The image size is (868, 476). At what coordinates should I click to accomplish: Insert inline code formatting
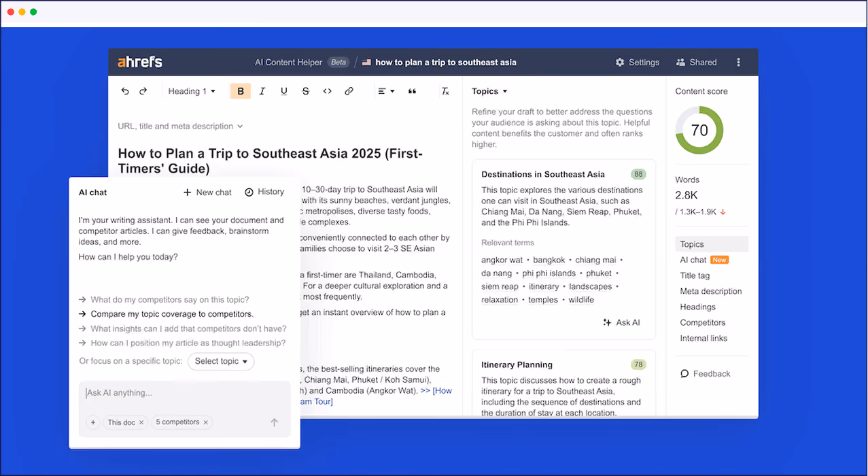coord(328,91)
